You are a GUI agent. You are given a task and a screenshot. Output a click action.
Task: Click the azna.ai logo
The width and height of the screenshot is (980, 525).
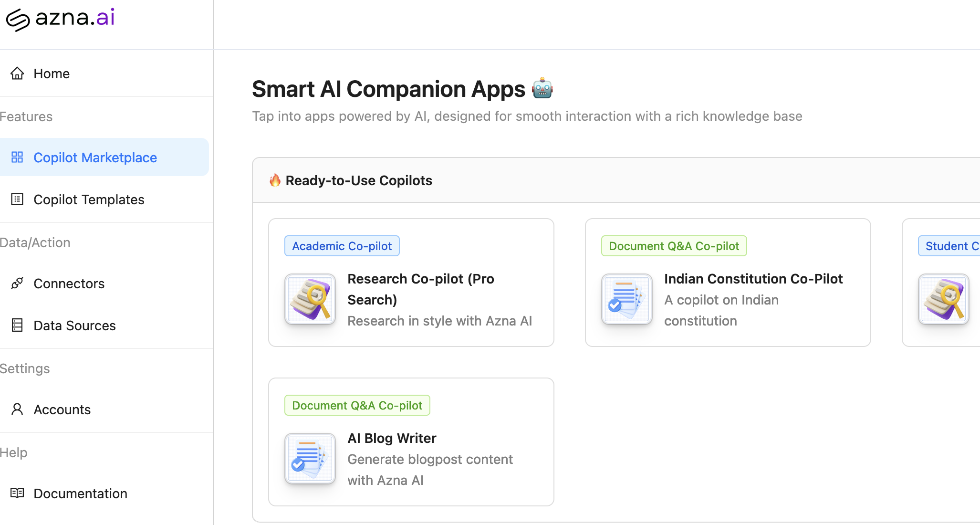point(60,19)
